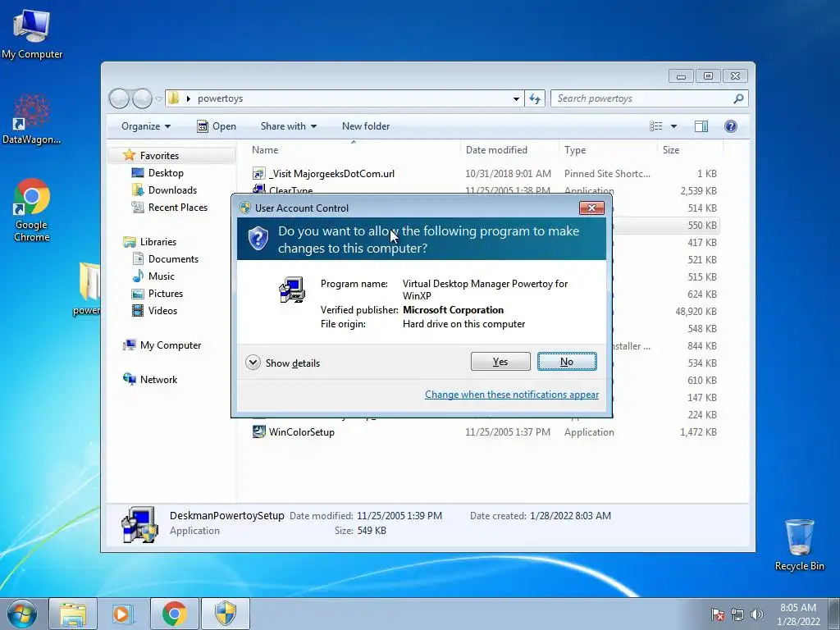The height and width of the screenshot is (630, 840).
Task: Click the DeskmanPowertoySetup details pane icon
Action: pyautogui.click(x=139, y=524)
